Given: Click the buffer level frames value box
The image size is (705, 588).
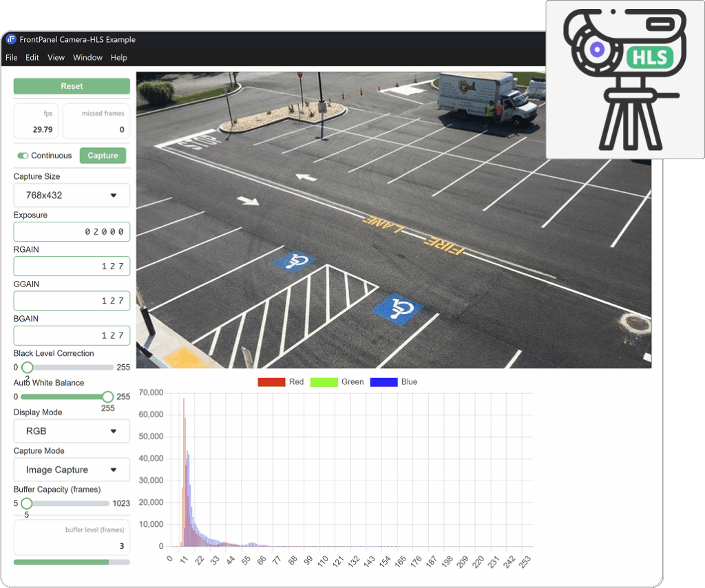Looking at the screenshot, I should pyautogui.click(x=72, y=538).
